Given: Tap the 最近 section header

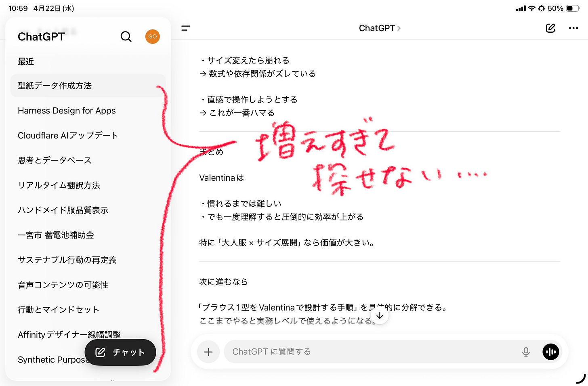Looking at the screenshot, I should (x=26, y=61).
